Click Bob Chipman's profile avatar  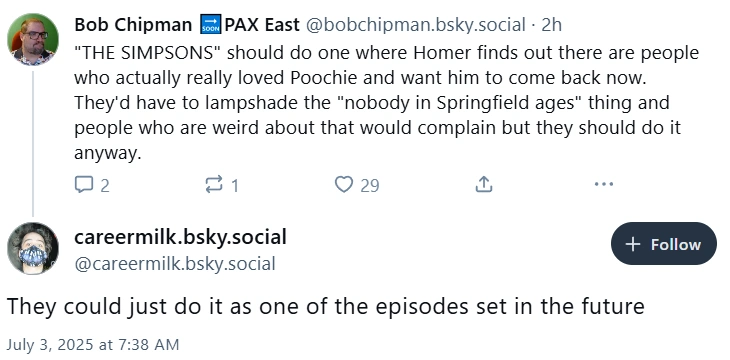coord(33,40)
